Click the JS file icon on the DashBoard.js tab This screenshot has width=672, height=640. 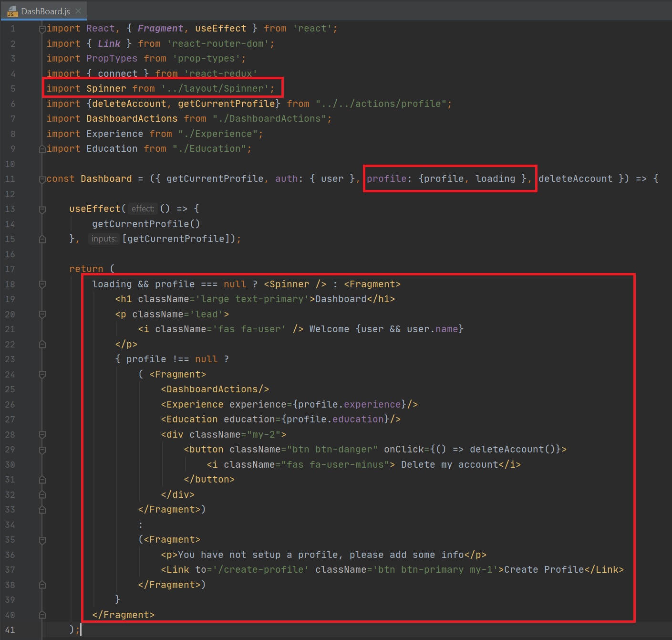point(12,11)
